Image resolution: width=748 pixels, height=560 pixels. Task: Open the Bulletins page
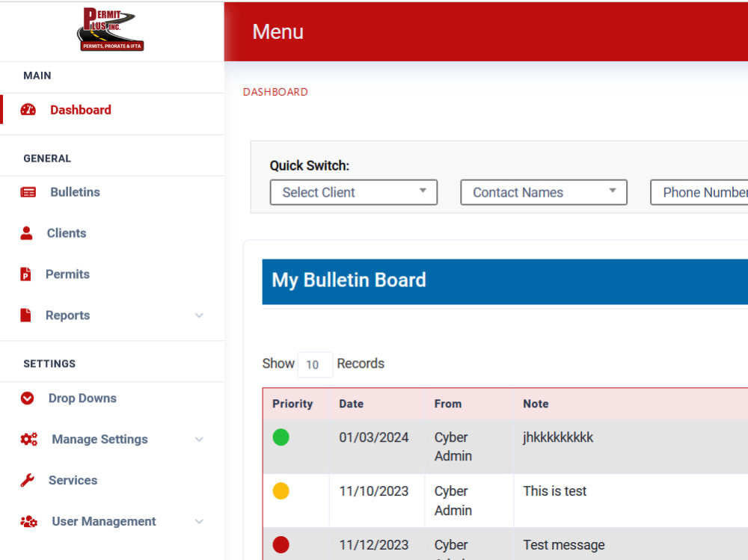point(74,192)
